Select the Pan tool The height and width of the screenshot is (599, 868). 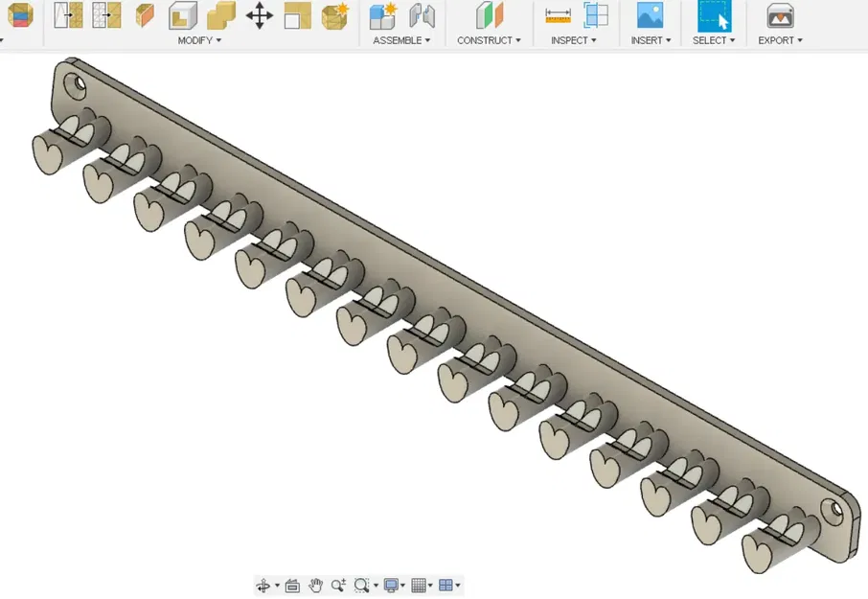click(315, 586)
